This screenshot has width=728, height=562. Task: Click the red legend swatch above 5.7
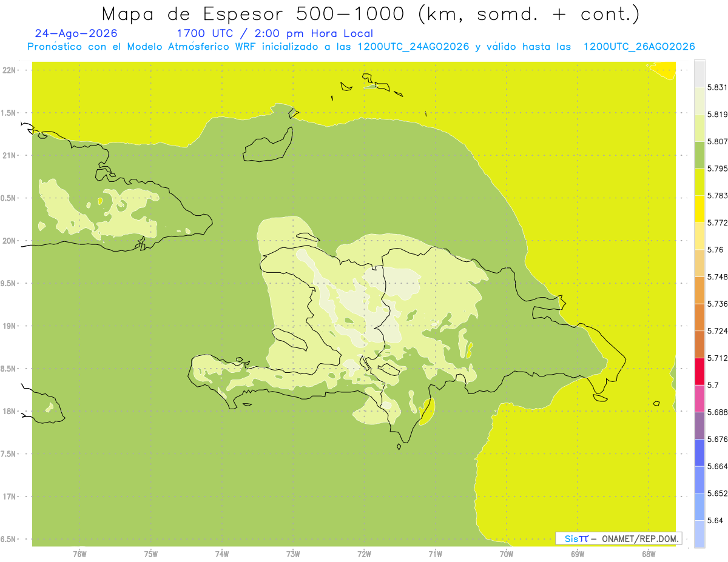pyautogui.click(x=700, y=371)
